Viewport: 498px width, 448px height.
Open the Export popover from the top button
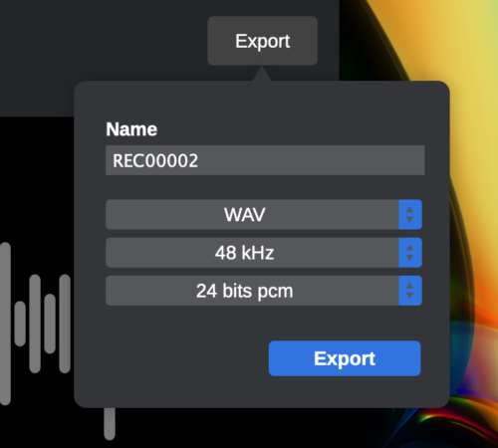262,41
